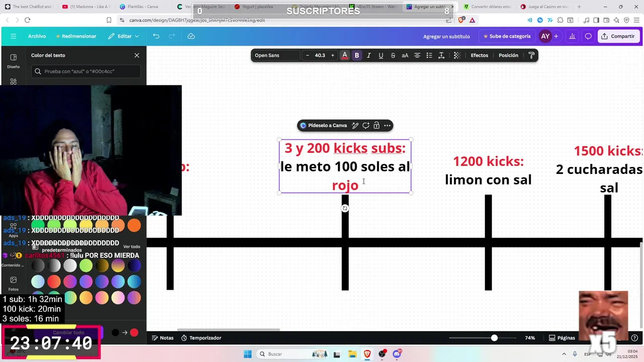
Task: Click Redimensionar in the top bar
Action: pyautogui.click(x=76, y=36)
